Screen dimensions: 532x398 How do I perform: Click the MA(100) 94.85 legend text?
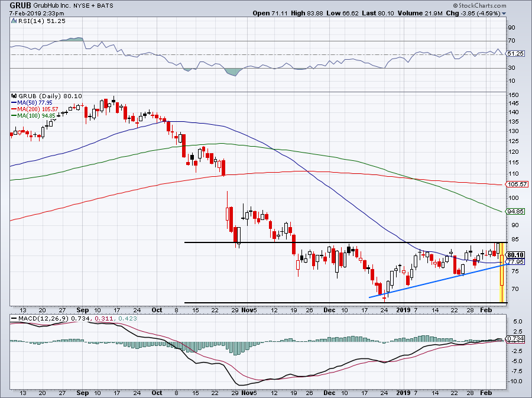[x=36, y=116]
